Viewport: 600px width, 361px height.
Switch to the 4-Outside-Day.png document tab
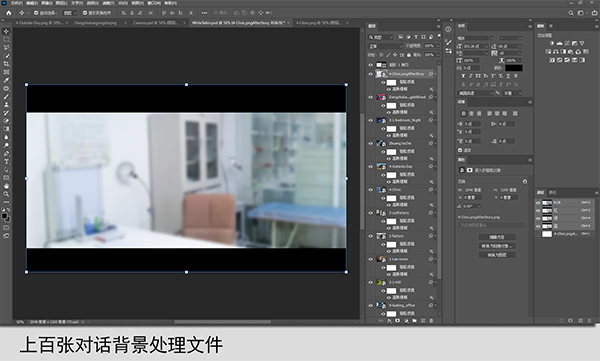(39, 23)
